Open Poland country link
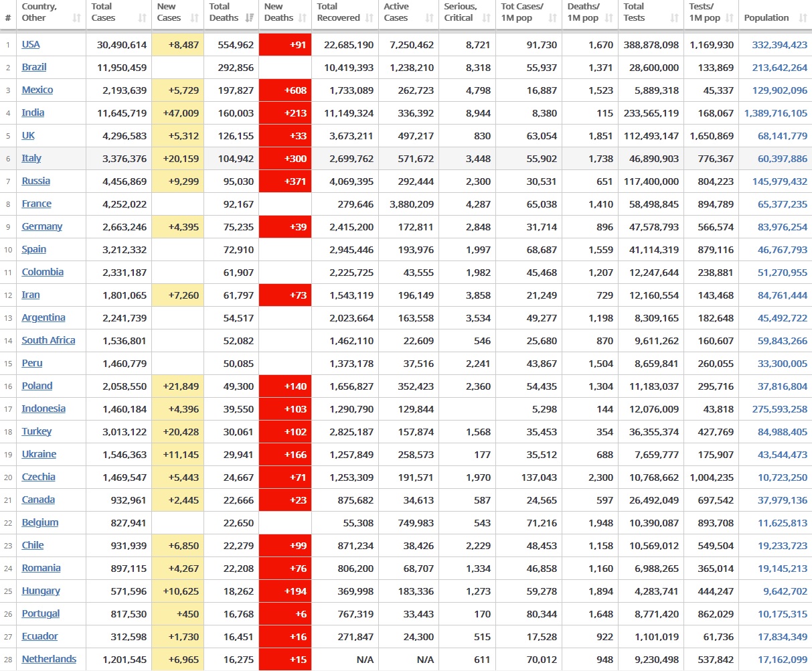The height and width of the screenshot is (671, 812). tap(37, 386)
